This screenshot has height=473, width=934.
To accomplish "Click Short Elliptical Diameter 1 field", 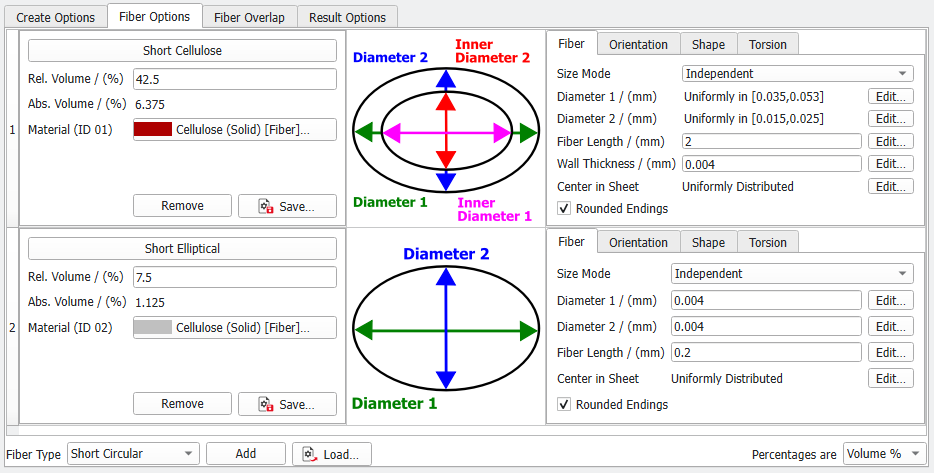I will point(766,300).
